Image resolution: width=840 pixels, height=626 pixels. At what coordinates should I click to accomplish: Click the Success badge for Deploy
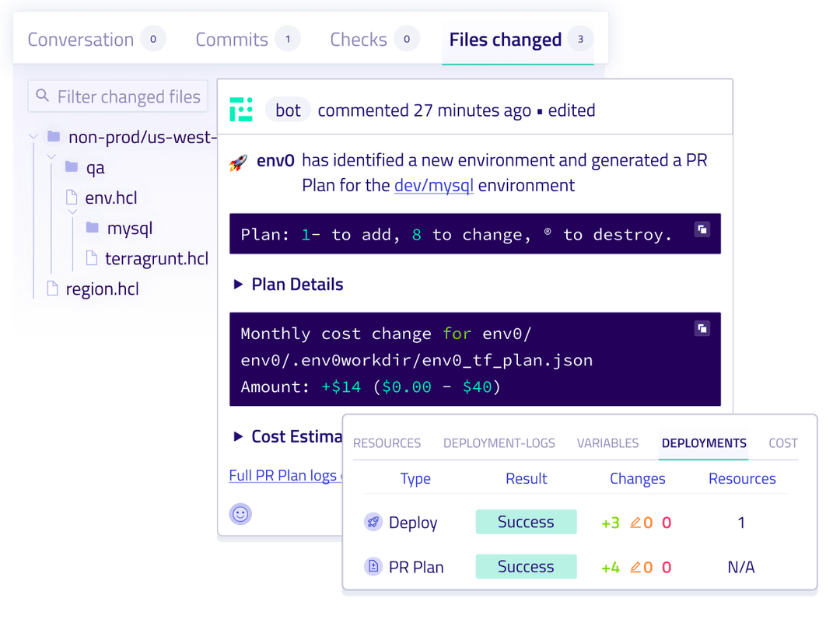click(x=526, y=522)
